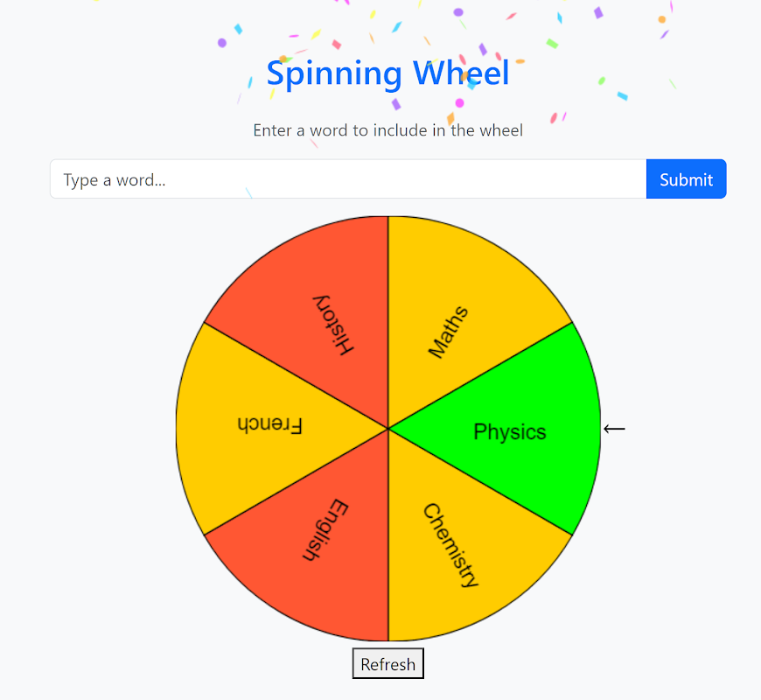Click the 'Enter a word to include' subtitle
Screen dimensions: 761x700
point(387,130)
